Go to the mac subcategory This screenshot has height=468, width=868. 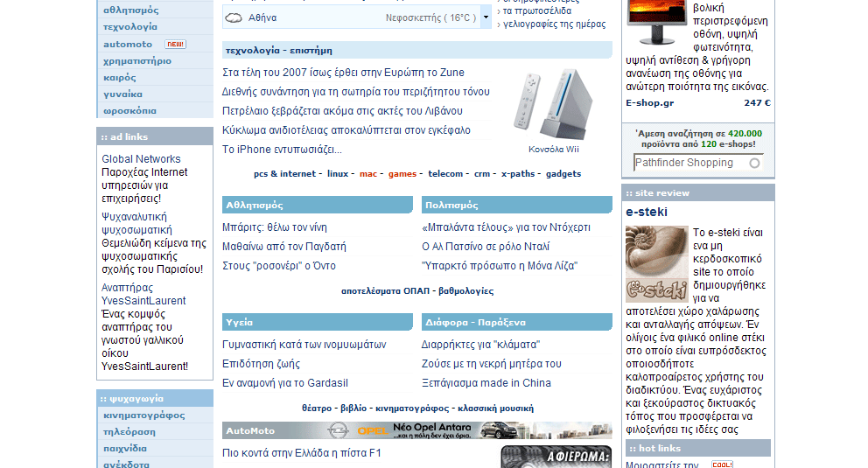(x=368, y=174)
